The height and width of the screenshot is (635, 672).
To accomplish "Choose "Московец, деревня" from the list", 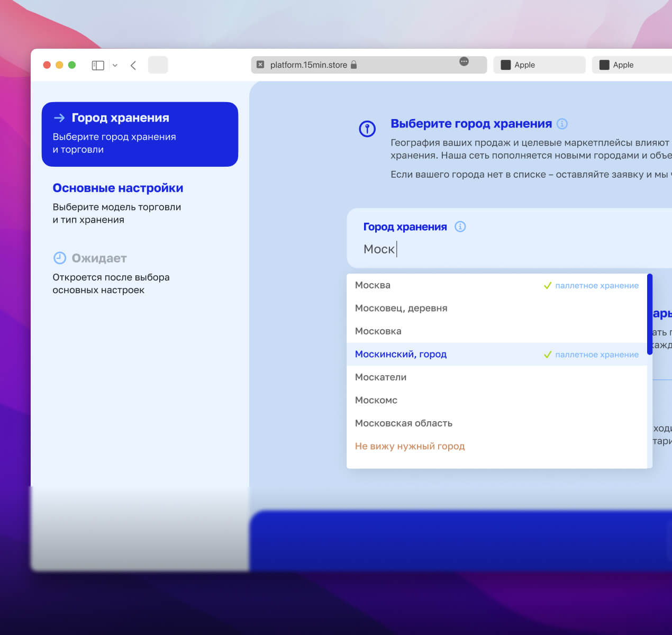I will tap(401, 308).
